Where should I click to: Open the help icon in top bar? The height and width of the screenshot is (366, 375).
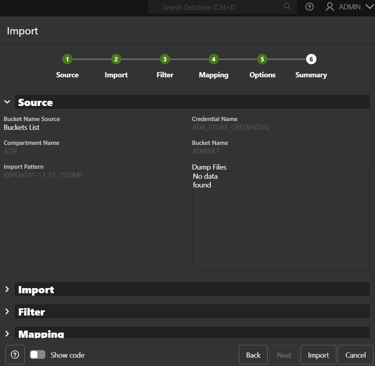click(309, 7)
